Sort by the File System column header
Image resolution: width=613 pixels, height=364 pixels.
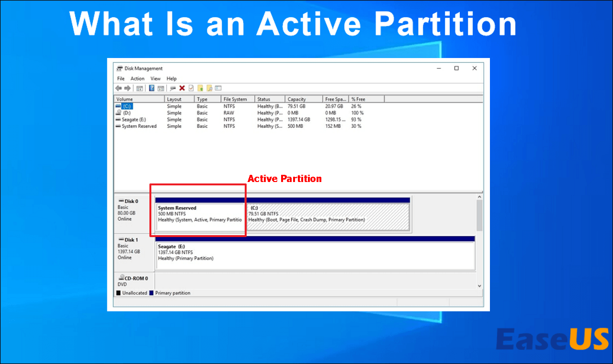[235, 99]
